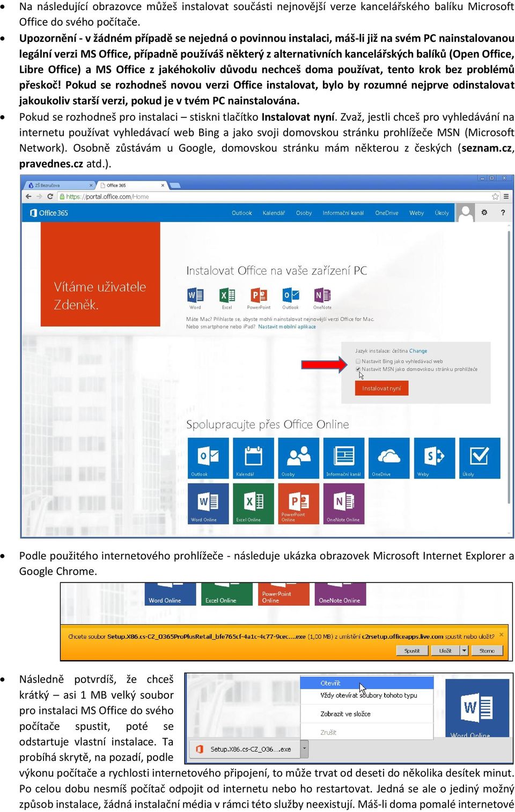Image resolution: width=515 pixels, height=812 pixels.
Task: Open the Weby SharePoint tile
Action: pos(435,458)
